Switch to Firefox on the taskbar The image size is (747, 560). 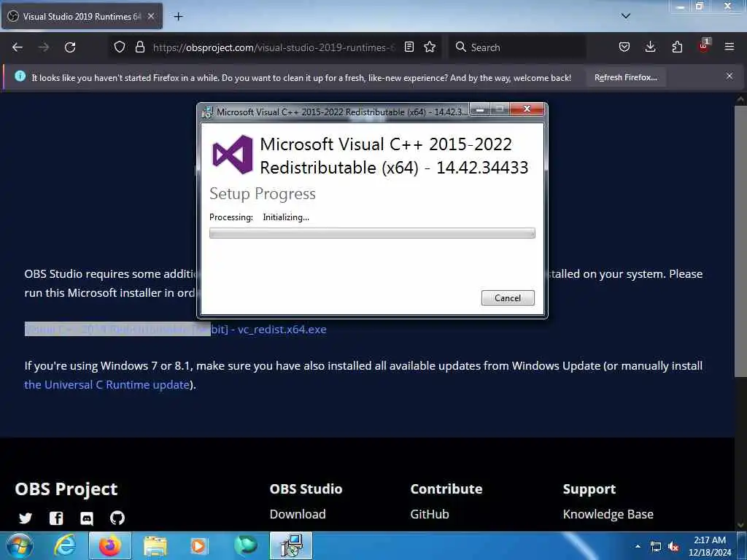click(109, 545)
